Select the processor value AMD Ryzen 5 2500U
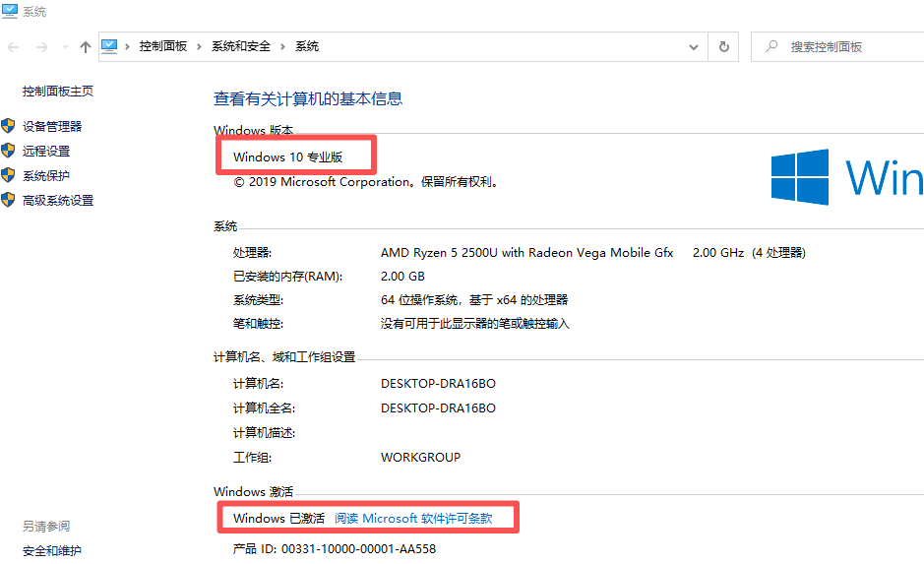 point(526,252)
